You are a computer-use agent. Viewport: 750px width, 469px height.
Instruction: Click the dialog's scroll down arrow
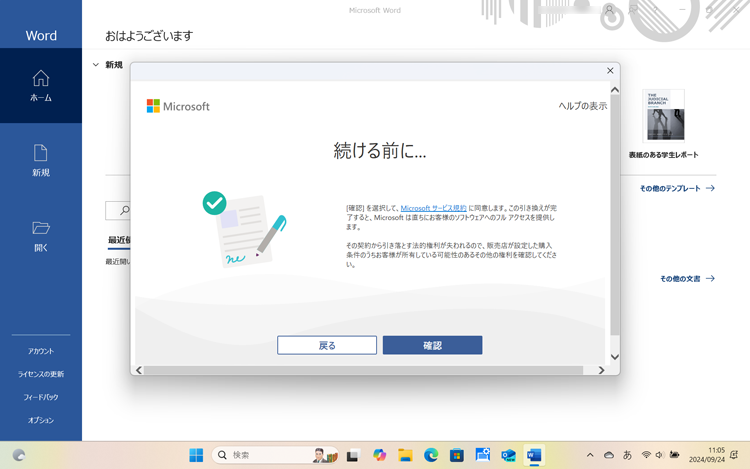coord(614,357)
